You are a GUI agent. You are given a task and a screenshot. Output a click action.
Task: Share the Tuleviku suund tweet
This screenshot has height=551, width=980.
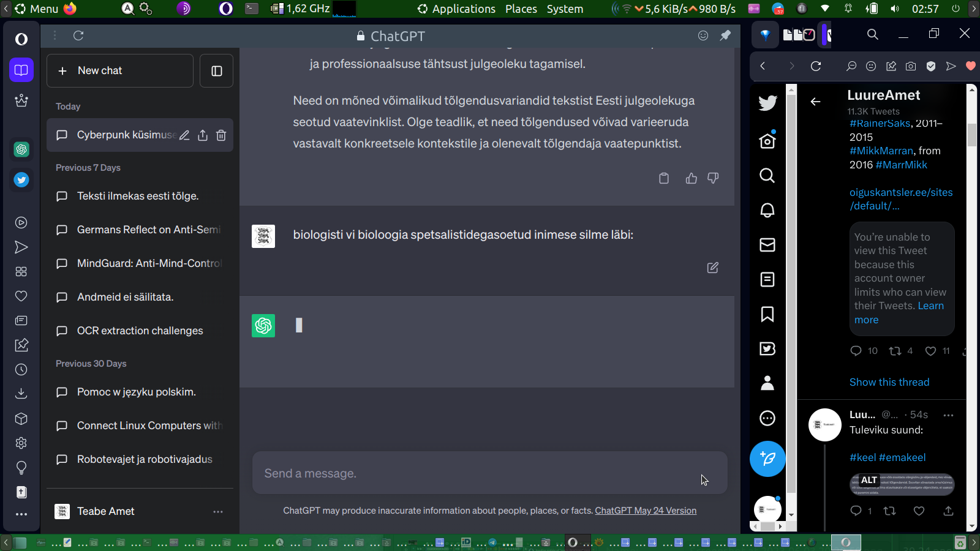[x=948, y=511]
